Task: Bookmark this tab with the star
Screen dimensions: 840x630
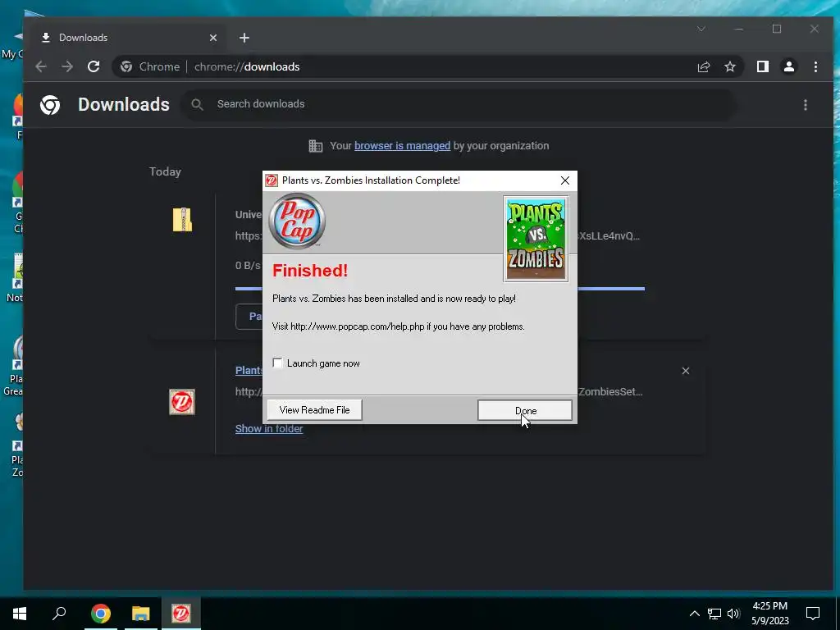Action: coord(729,66)
